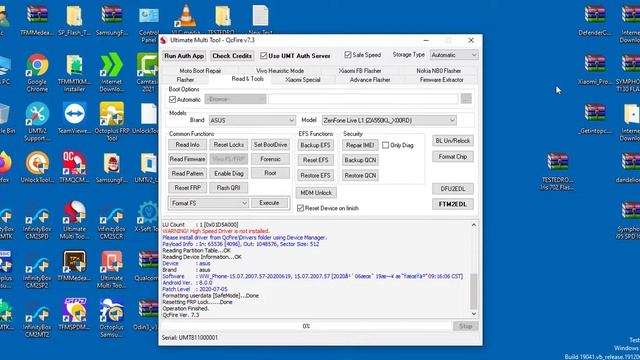This screenshot has height=360, width=640.
Task: Switch to the Xiaomi Special tab
Action: [x=303, y=80]
